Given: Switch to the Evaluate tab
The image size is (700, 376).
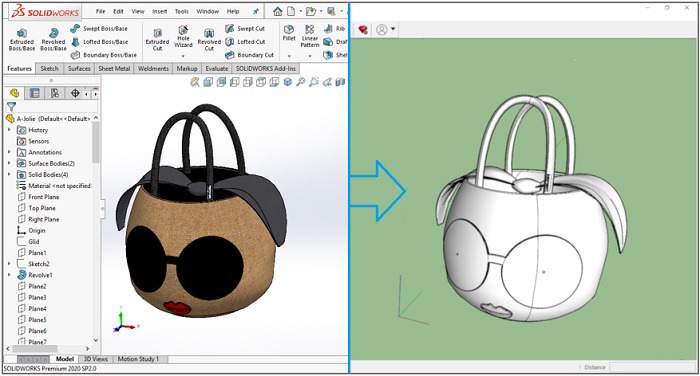Looking at the screenshot, I should tap(217, 68).
